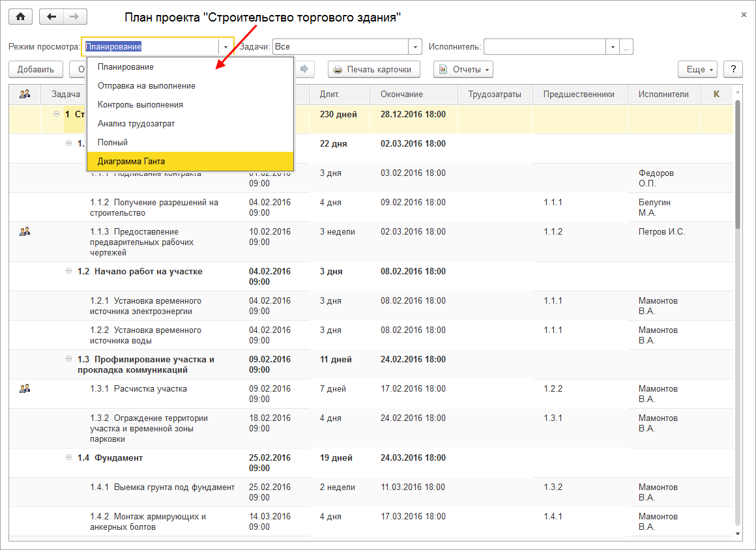Click the Печать карточки button
Image resolution: width=756 pixels, height=550 pixels.
coord(373,69)
